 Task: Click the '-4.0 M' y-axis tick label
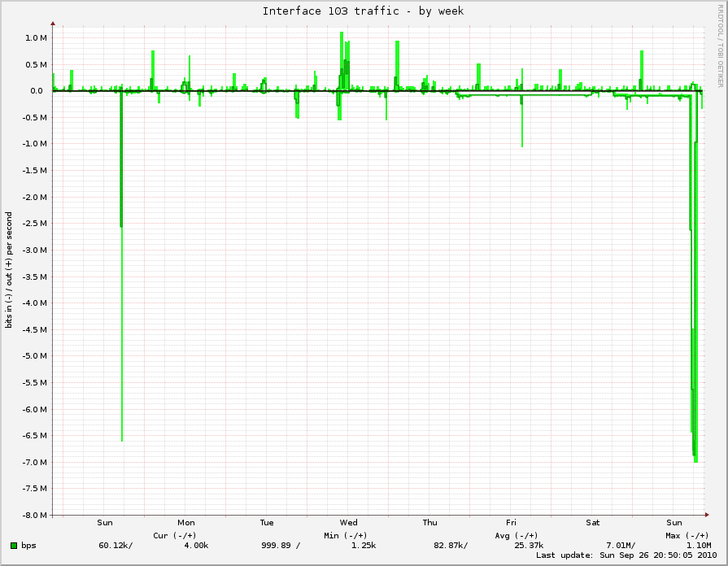[x=35, y=303]
